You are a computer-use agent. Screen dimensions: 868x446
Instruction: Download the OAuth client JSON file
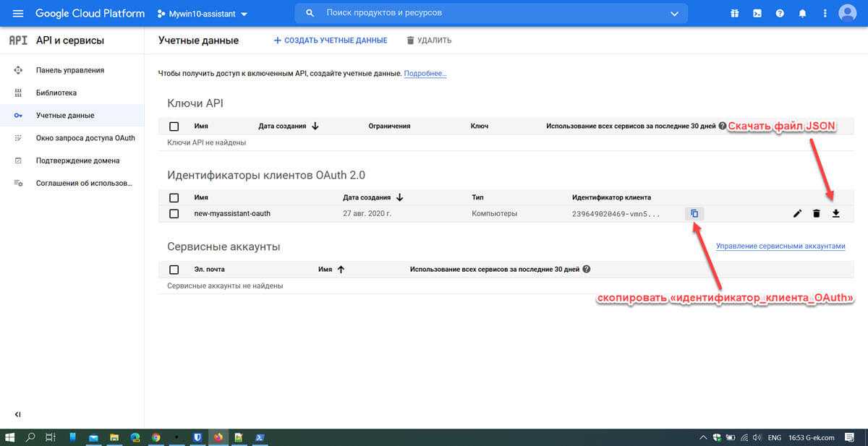[x=836, y=213]
